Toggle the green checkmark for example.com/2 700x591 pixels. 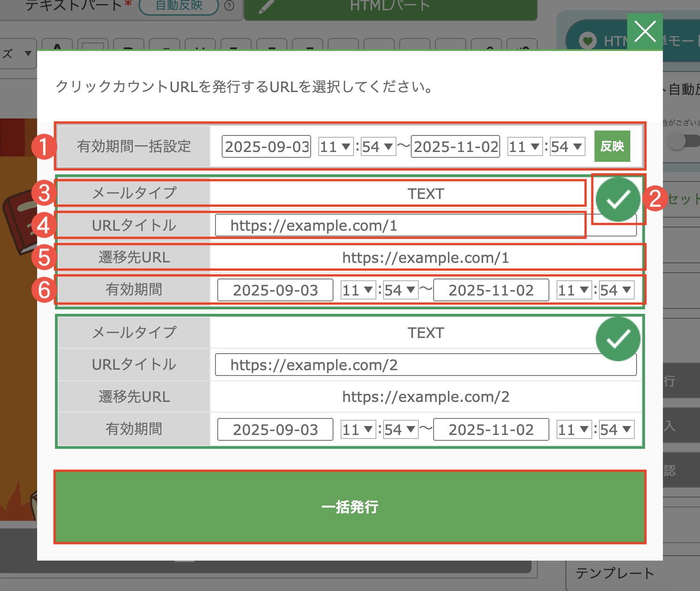pyautogui.click(x=618, y=339)
